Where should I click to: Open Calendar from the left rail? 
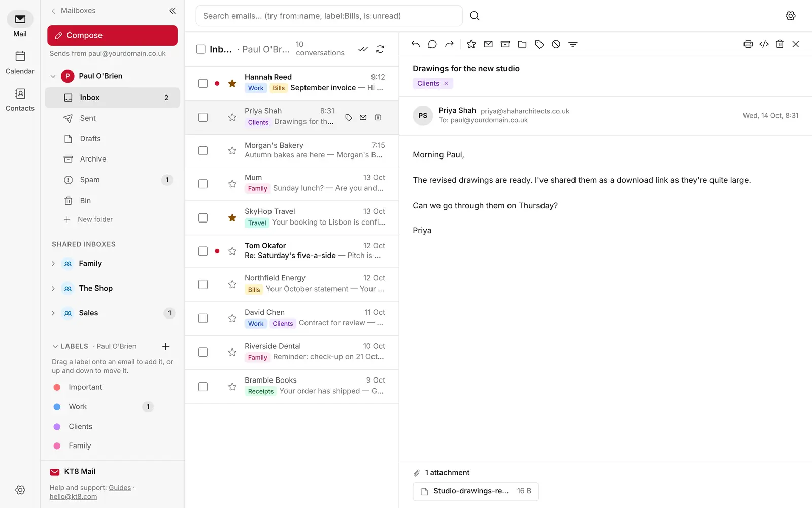click(20, 62)
